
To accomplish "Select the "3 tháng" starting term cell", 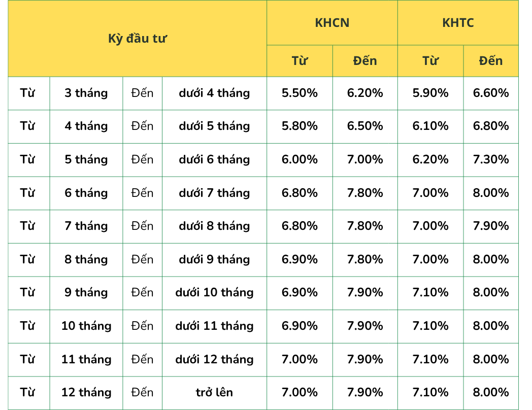I will click(86, 93).
